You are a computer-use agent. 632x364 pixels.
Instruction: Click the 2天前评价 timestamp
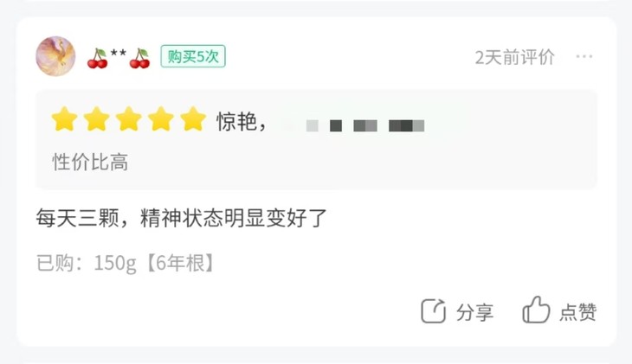point(515,57)
